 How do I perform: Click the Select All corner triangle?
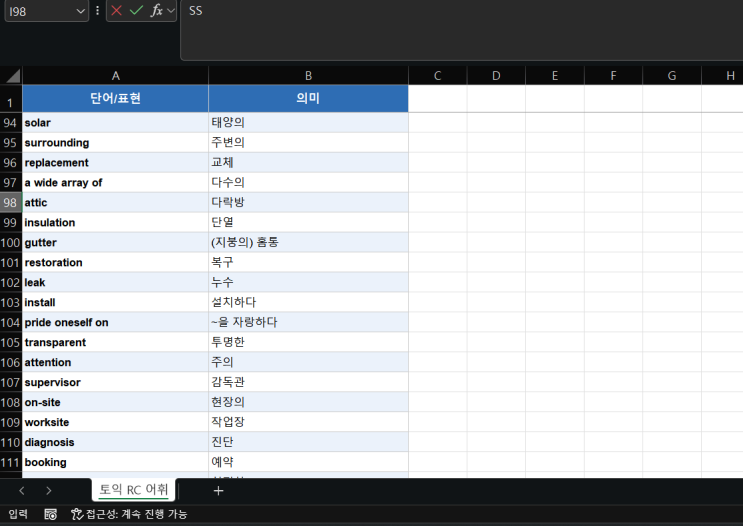pyautogui.click(x=13, y=76)
